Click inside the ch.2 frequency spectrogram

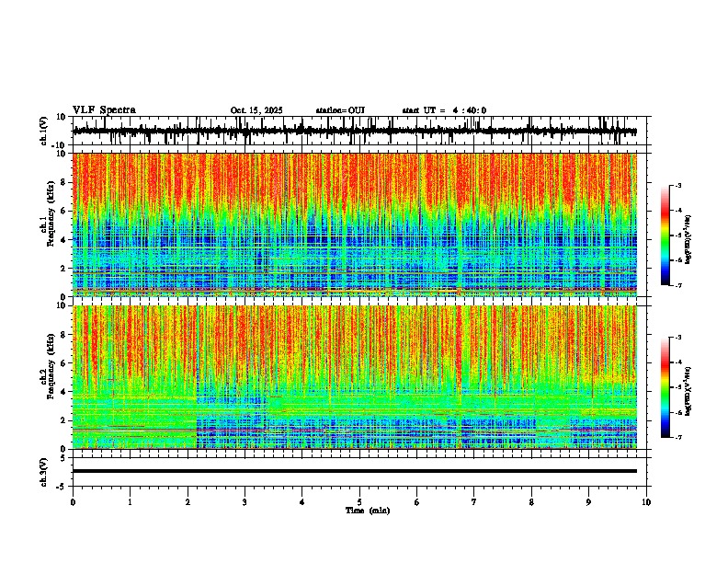pyautogui.click(x=355, y=377)
